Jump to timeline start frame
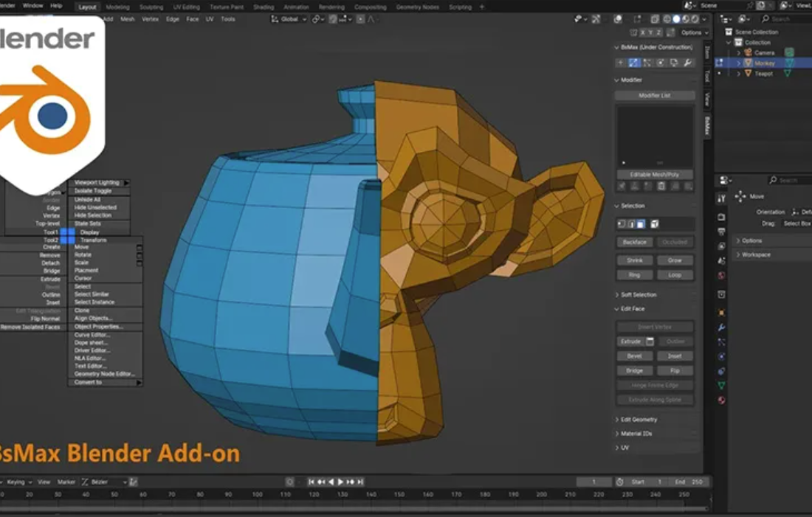This screenshot has width=812, height=517. (312, 482)
